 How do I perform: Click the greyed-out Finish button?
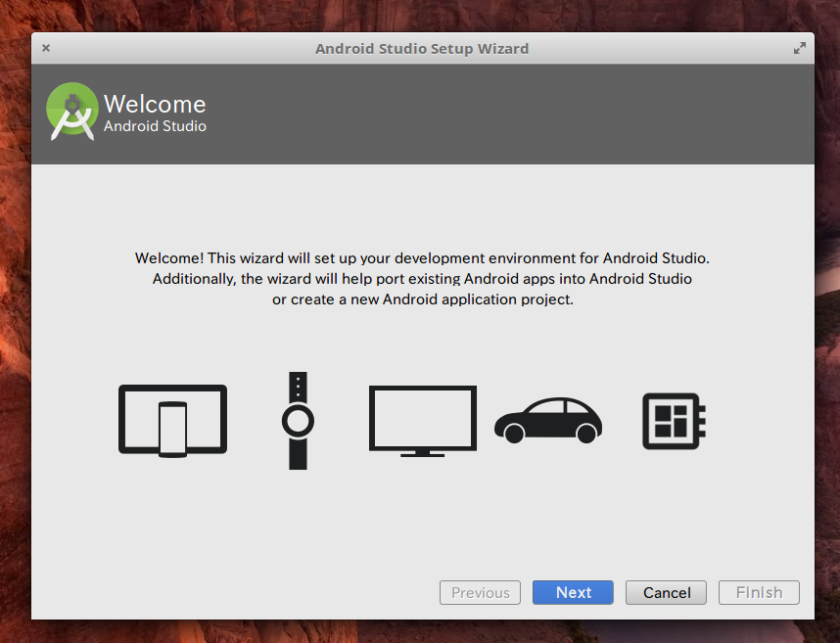(x=759, y=593)
